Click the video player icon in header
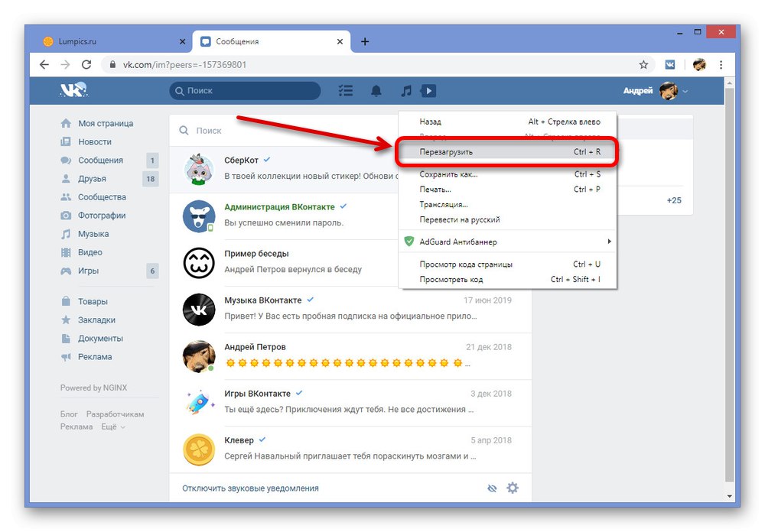The image size is (765, 532). (x=428, y=91)
